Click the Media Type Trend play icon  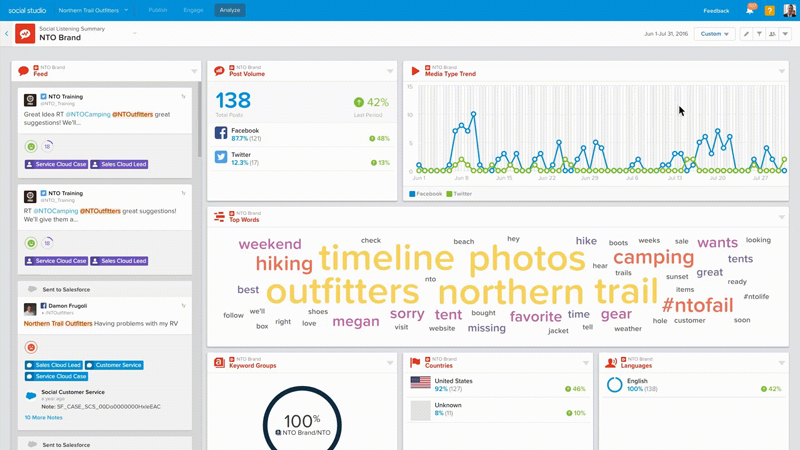415,71
